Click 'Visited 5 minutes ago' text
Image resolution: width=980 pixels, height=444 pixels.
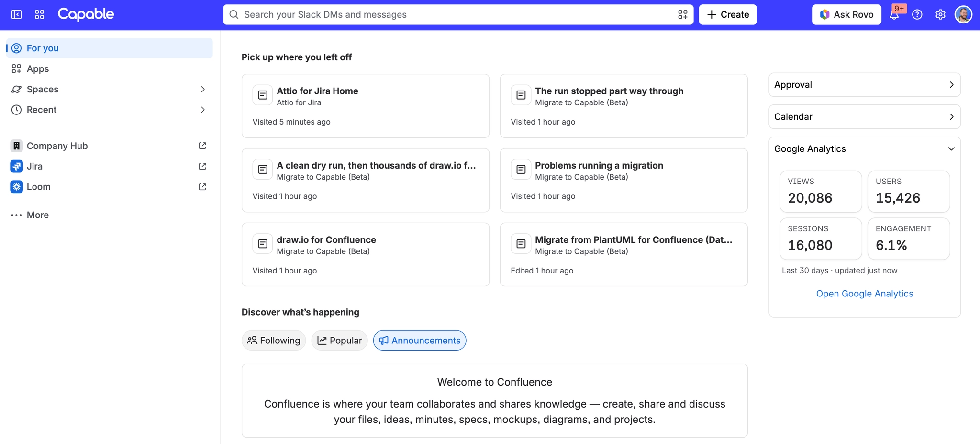tap(291, 122)
